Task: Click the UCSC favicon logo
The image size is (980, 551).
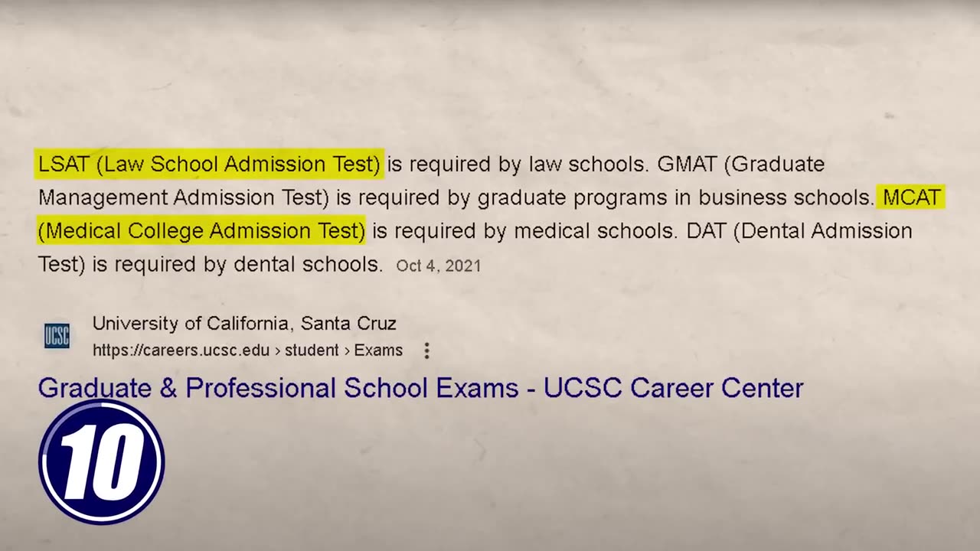Action: point(57,336)
